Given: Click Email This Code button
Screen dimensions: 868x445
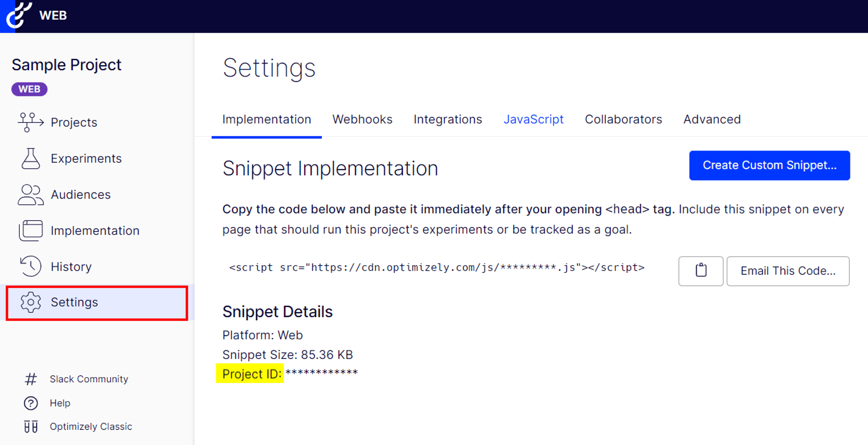Looking at the screenshot, I should (788, 271).
